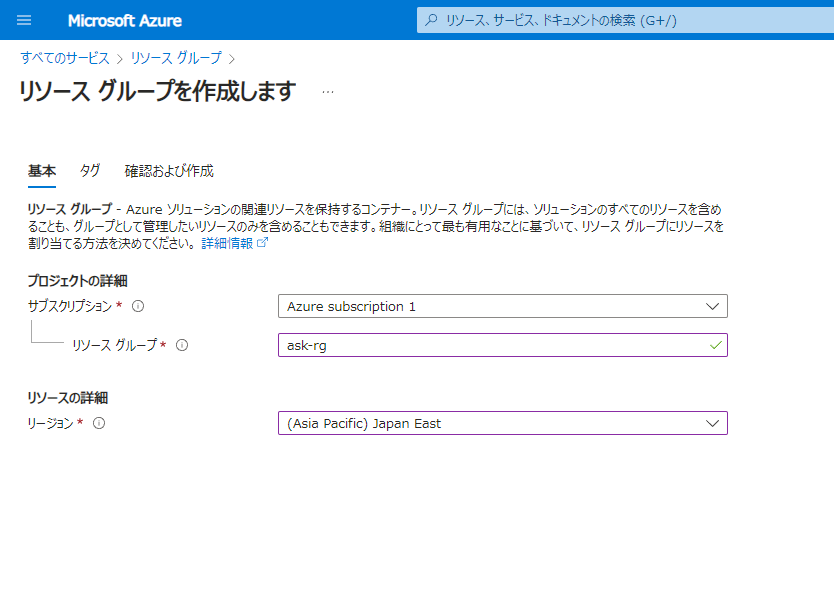Expand the region dropdown chevron
Image resolution: width=834 pixels, height=616 pixels.
[x=712, y=423]
